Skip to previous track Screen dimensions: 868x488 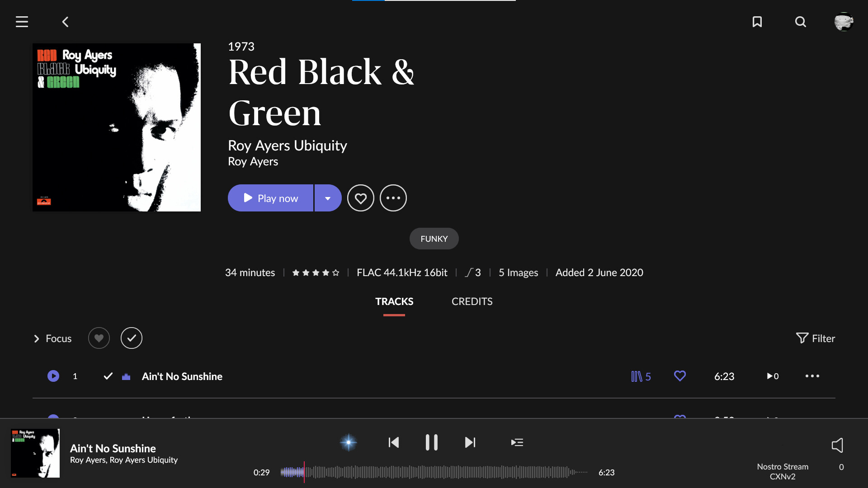click(x=394, y=442)
